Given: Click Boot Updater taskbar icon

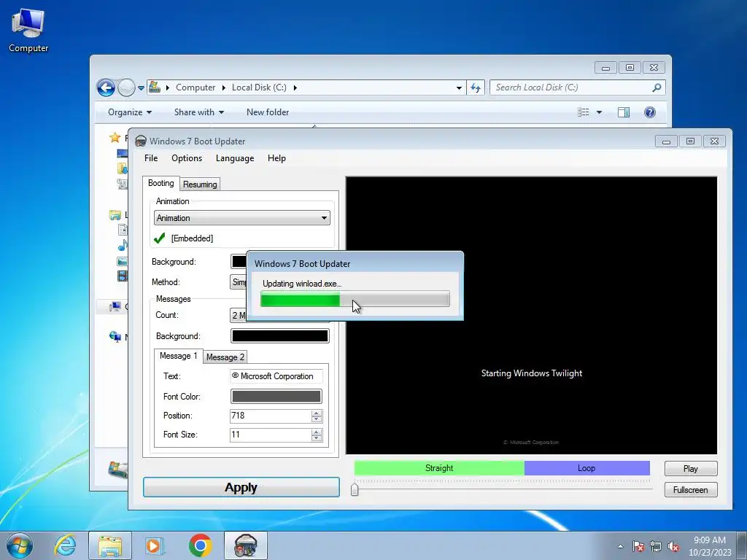Looking at the screenshot, I should (246, 545).
